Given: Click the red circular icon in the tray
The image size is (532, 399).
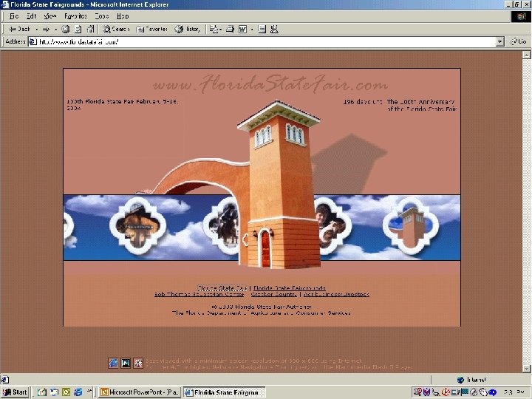Looking at the screenshot, I should coord(445,392).
